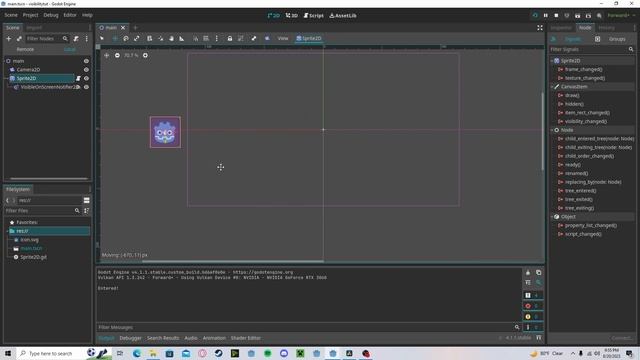The height and width of the screenshot is (360, 640).
Task: Add a new node to scene
Action: point(9,39)
